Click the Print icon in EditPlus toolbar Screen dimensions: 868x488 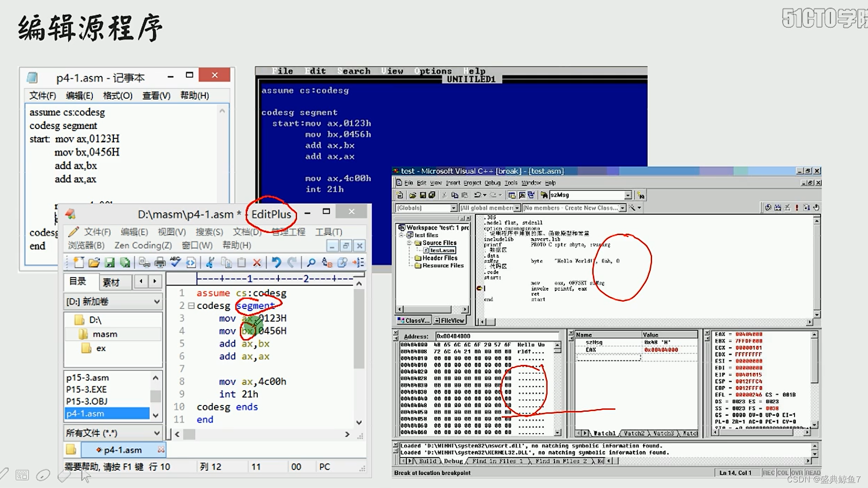(160, 263)
